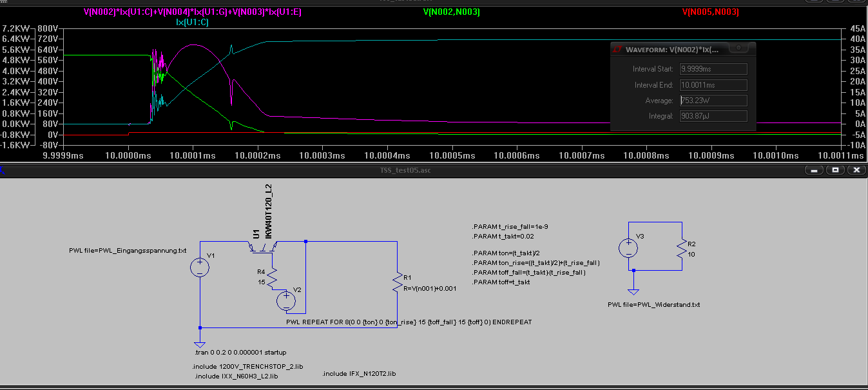Close the TSS_test05.asc schematic window
868x390 pixels.
point(856,170)
